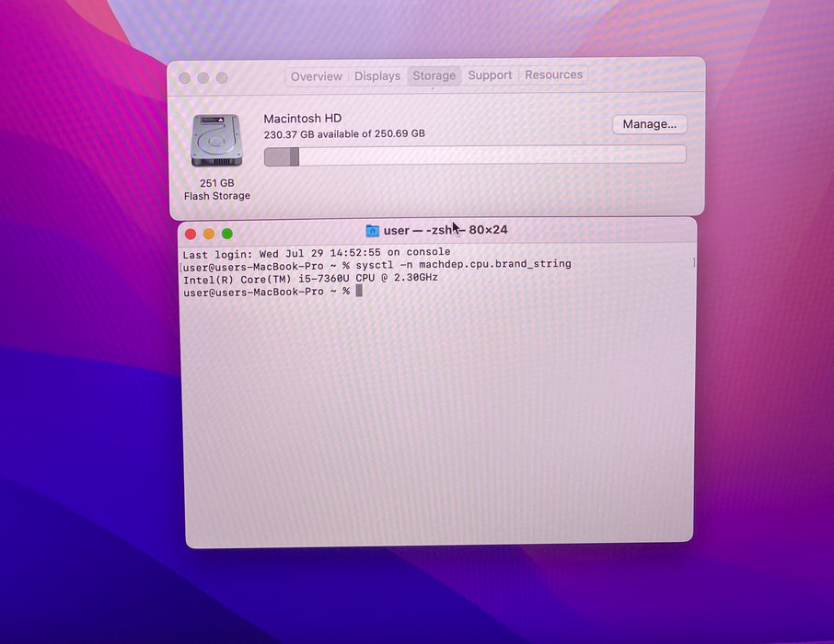Open the Displays tab

tap(377, 76)
